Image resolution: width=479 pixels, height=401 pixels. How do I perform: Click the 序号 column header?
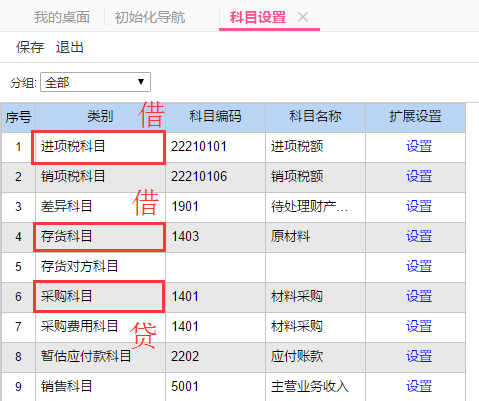tap(18, 117)
